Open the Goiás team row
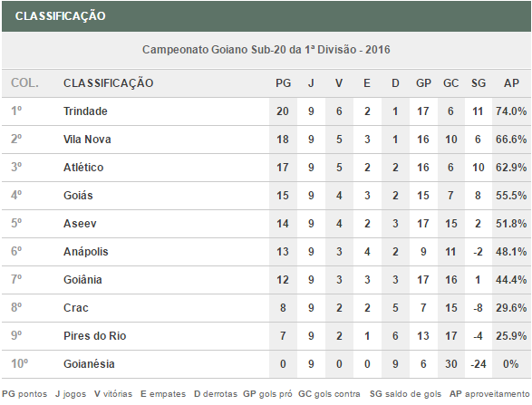This screenshot has height=405, width=532. click(x=266, y=196)
